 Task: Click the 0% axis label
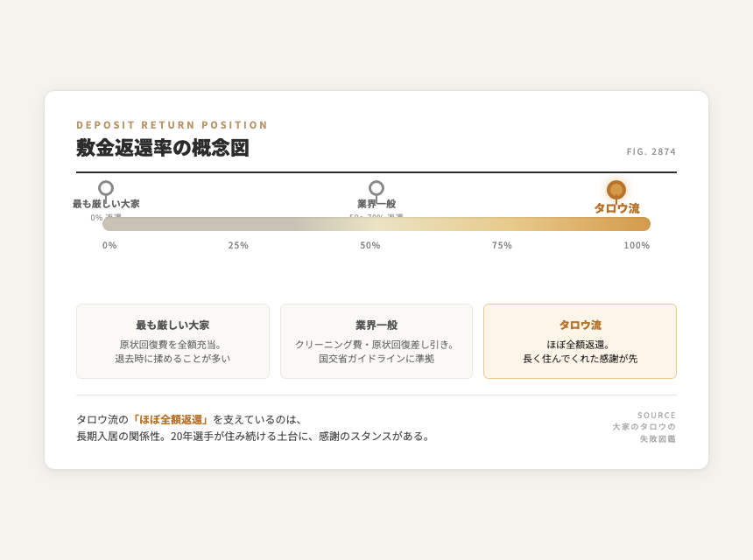109,245
